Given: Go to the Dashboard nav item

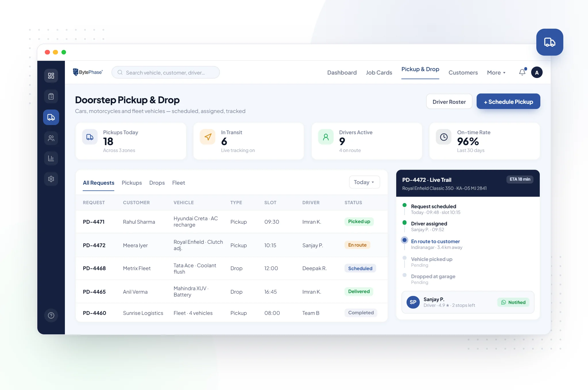Looking at the screenshot, I should [x=342, y=73].
